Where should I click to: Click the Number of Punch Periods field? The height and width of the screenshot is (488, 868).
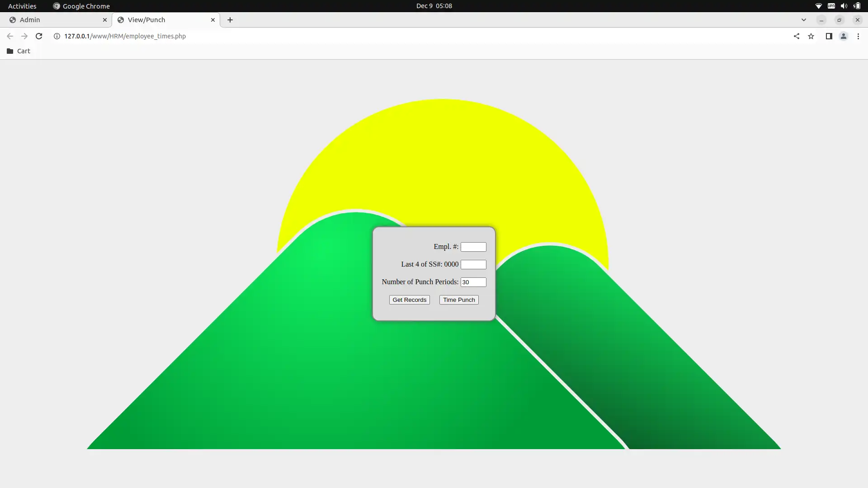[x=473, y=282]
